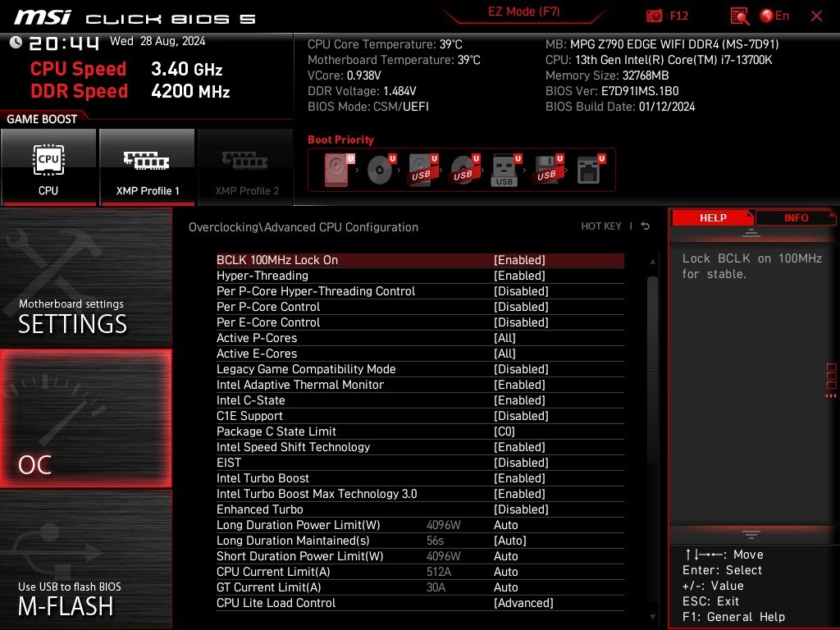Switch to EZ Mode (F7)
The width and height of the screenshot is (840, 630).
click(x=523, y=11)
